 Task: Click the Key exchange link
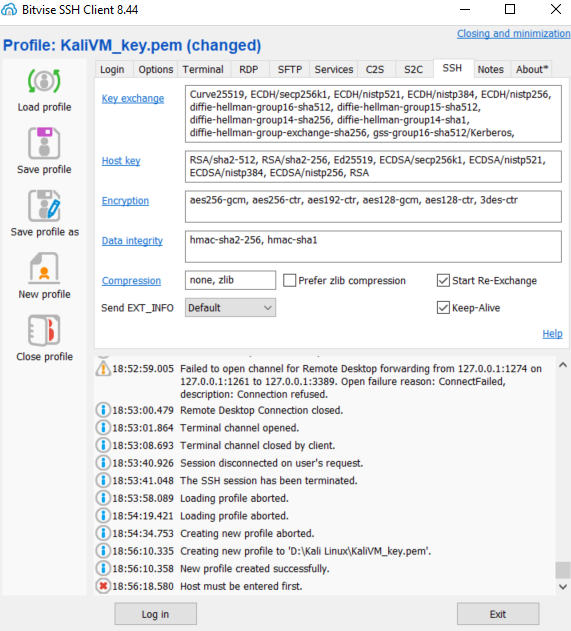point(133,99)
